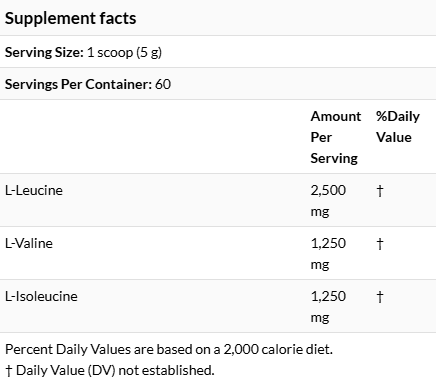
Task: Click the dagger symbol in L-Valine row
Action: (380, 244)
